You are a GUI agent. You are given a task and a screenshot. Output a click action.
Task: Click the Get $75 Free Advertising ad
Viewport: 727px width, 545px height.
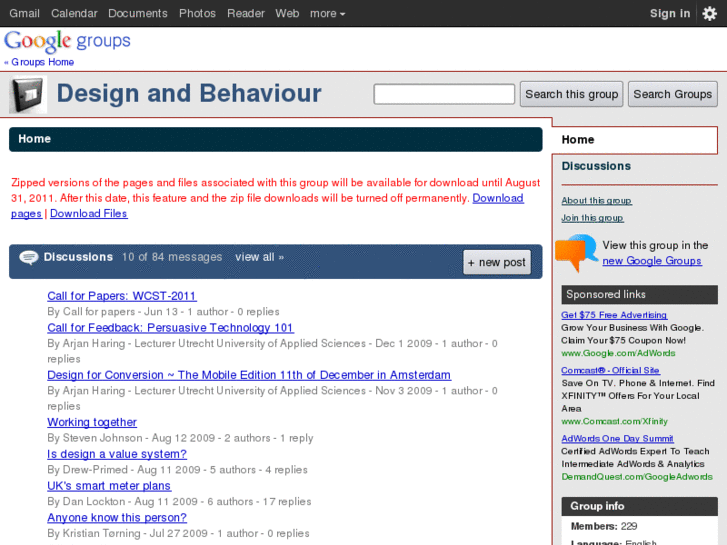pyautogui.click(x=614, y=315)
